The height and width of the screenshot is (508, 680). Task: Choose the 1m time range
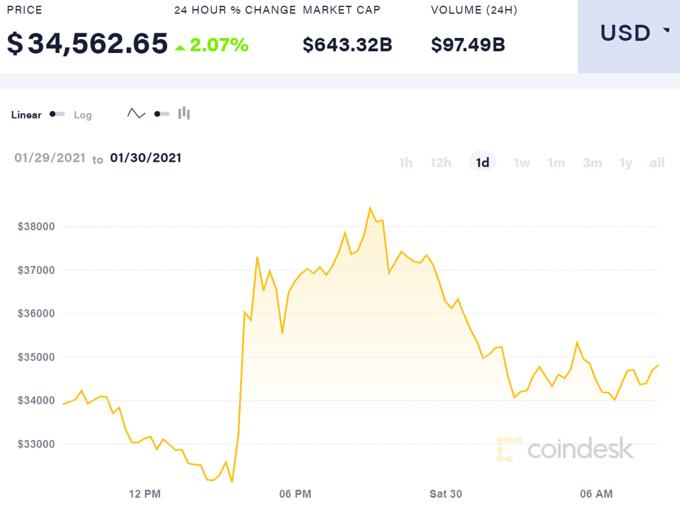point(556,163)
